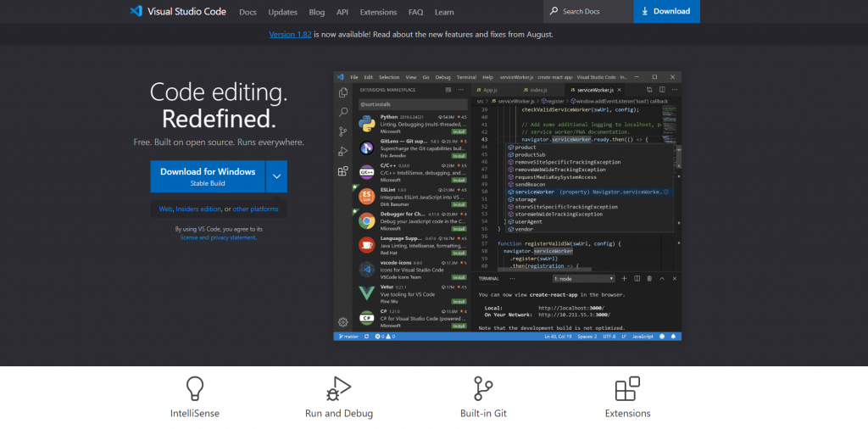Open the Selection menu in editor screenshot
The width and height of the screenshot is (868, 429).
click(x=389, y=77)
